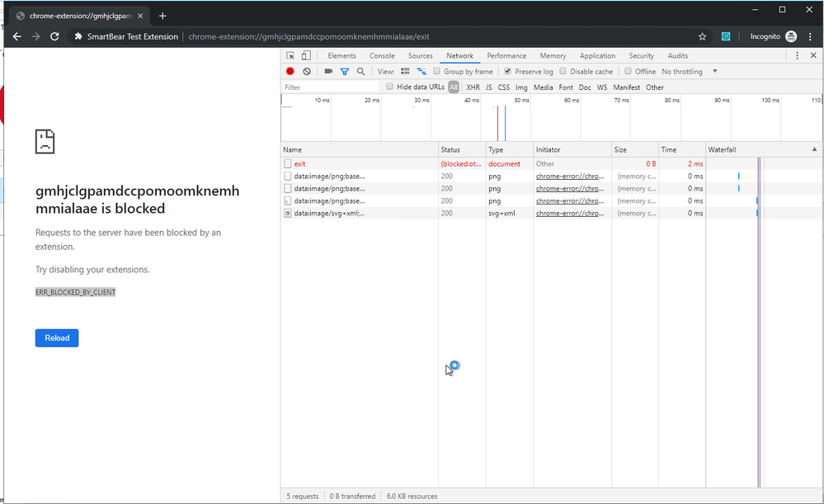824x504 pixels.
Task: Click the blue Reload button
Action: 57,338
